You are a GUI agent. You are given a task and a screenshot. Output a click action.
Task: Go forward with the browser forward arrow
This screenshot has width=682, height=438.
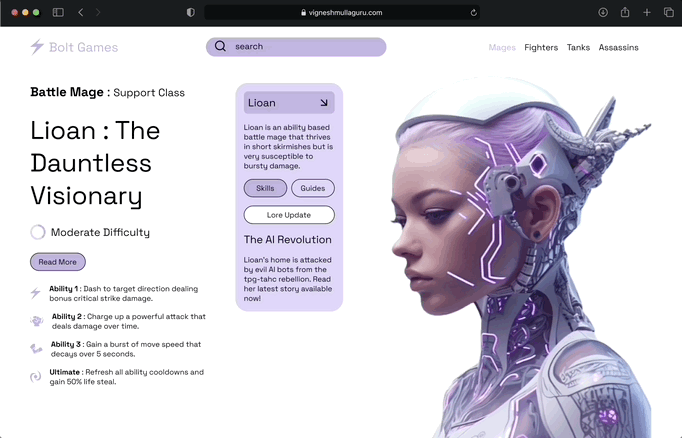pyautogui.click(x=98, y=13)
